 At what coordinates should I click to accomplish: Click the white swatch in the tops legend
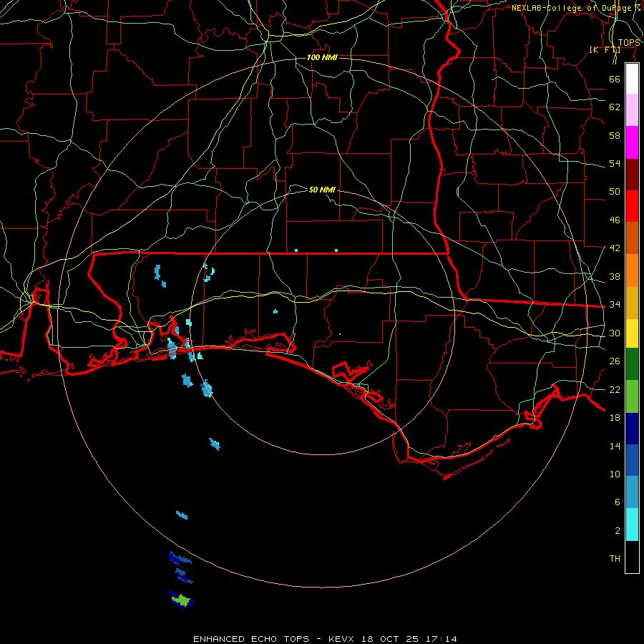point(632,79)
